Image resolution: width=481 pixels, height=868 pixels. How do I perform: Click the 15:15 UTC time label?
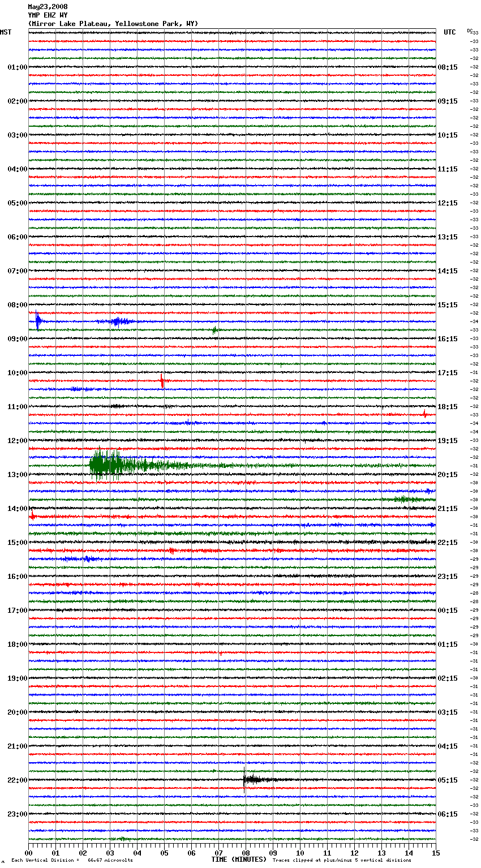[x=448, y=305]
